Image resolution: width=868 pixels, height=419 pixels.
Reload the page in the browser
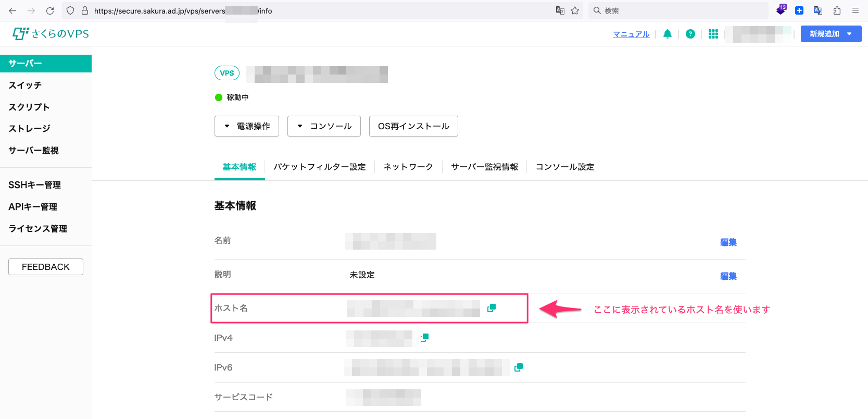(50, 10)
